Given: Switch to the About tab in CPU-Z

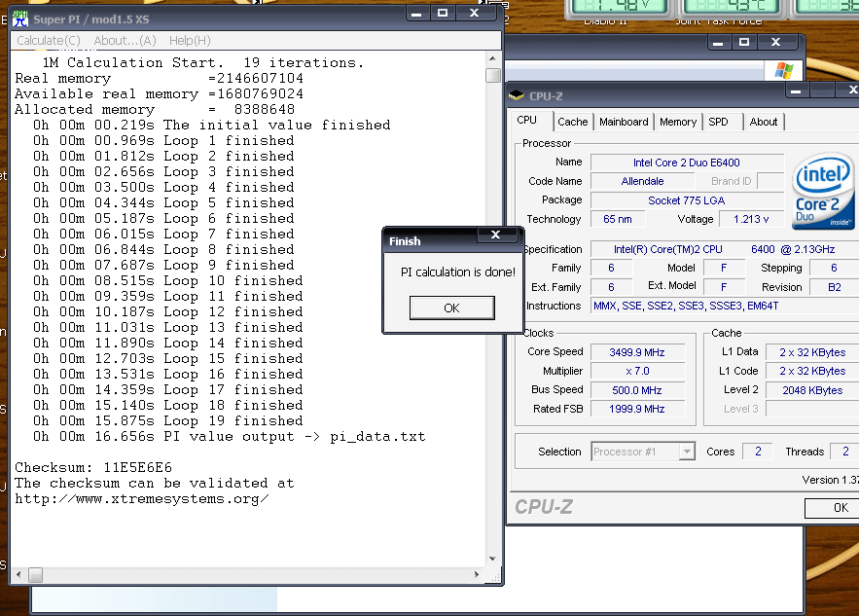Looking at the screenshot, I should (x=763, y=122).
